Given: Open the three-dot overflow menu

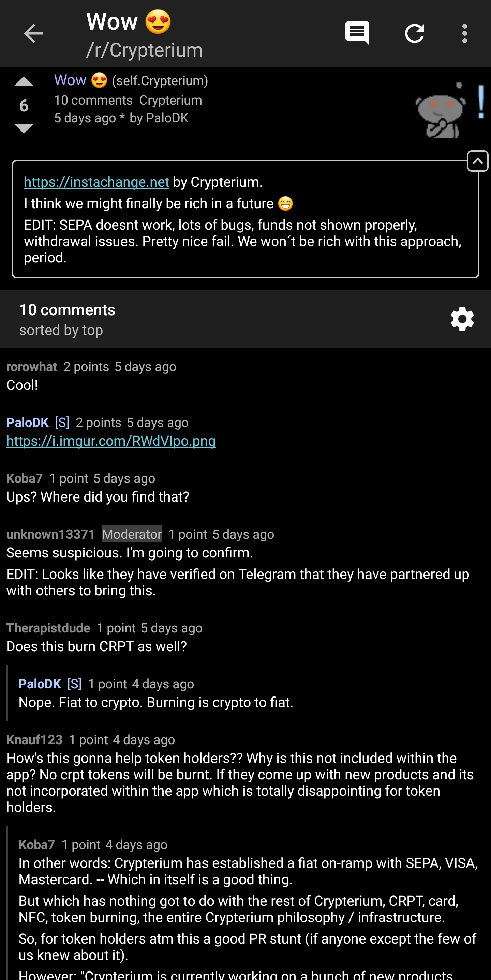Looking at the screenshot, I should [x=464, y=33].
